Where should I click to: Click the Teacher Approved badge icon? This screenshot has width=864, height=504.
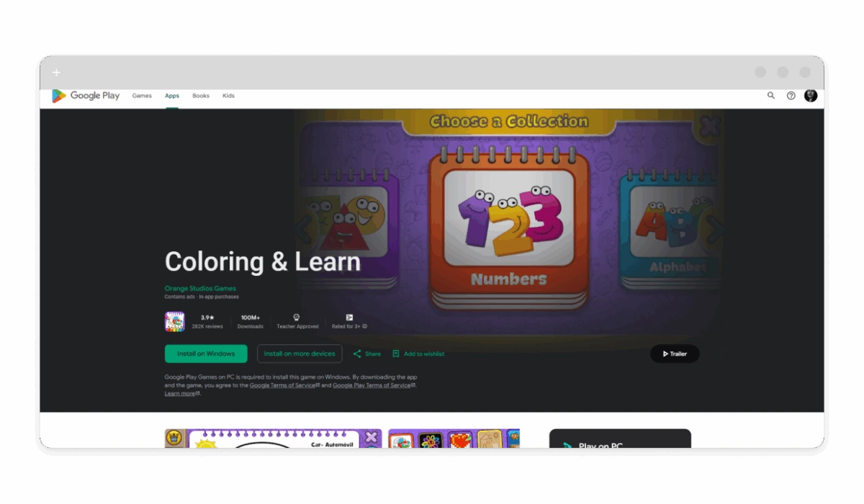pyautogui.click(x=296, y=318)
